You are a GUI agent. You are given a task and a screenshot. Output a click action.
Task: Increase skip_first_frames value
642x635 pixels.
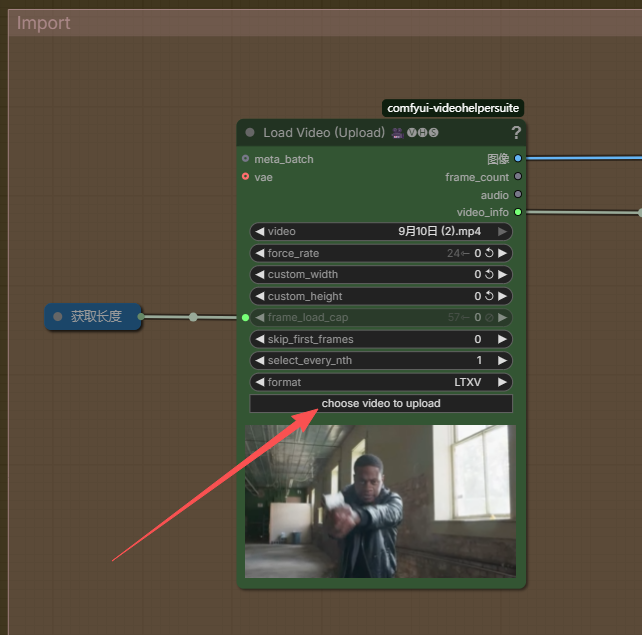pyautogui.click(x=502, y=339)
